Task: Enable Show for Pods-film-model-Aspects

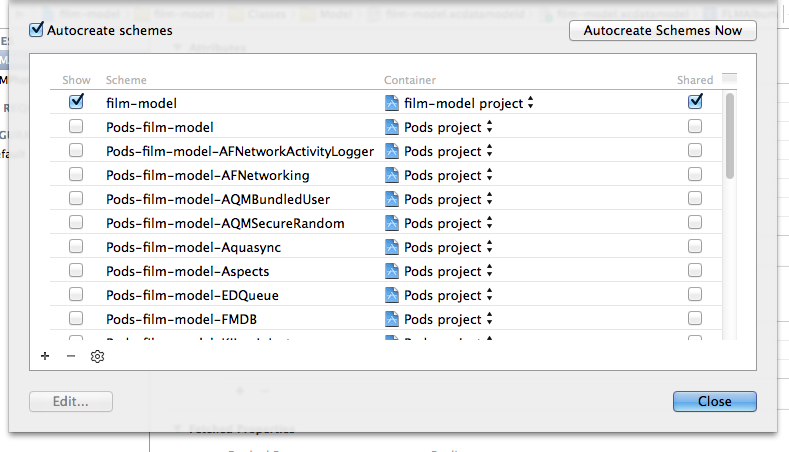Action: (x=76, y=270)
